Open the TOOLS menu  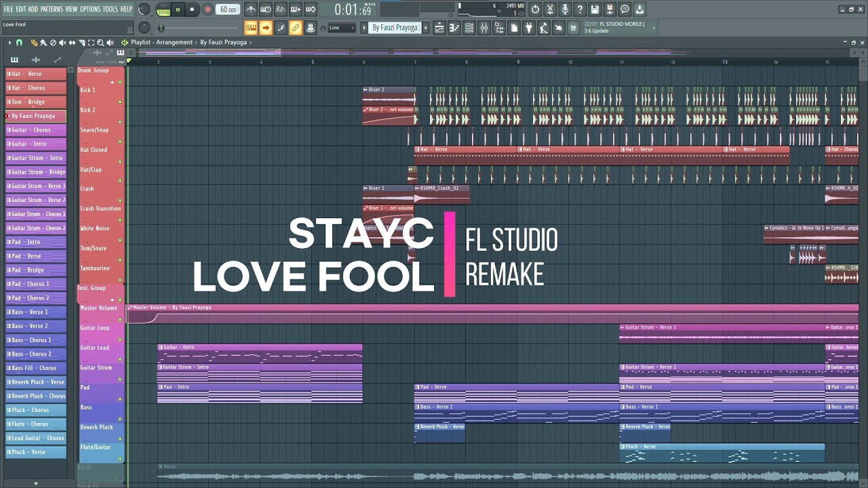[110, 9]
